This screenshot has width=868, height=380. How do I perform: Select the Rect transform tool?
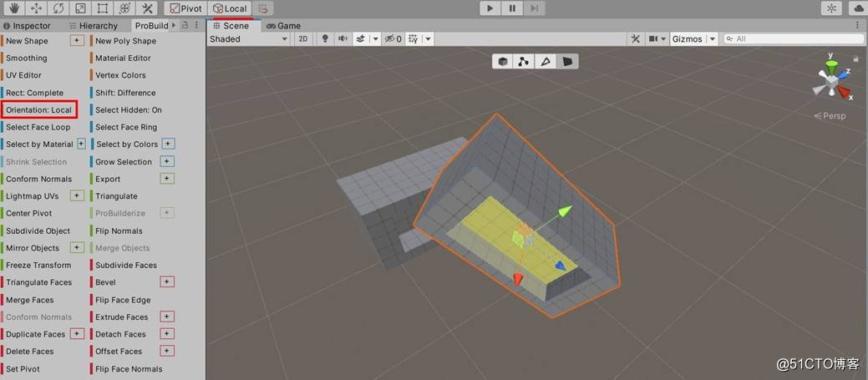(x=103, y=8)
